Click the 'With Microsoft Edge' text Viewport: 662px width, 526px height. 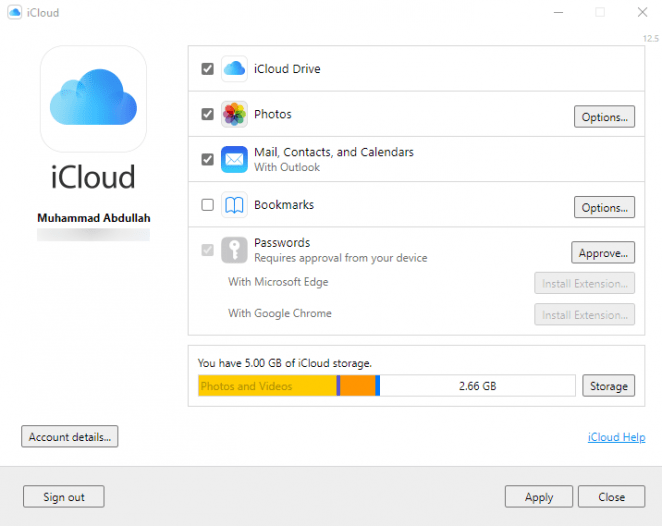pyautogui.click(x=278, y=282)
